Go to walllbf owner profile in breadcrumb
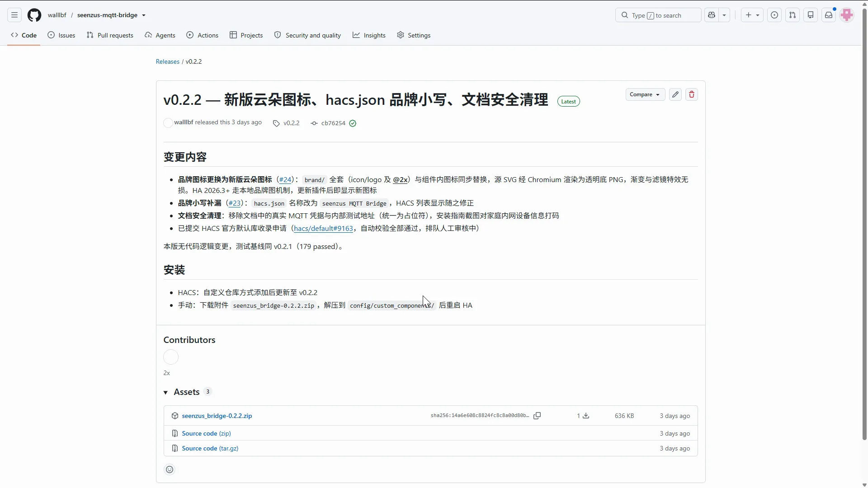 [57, 15]
